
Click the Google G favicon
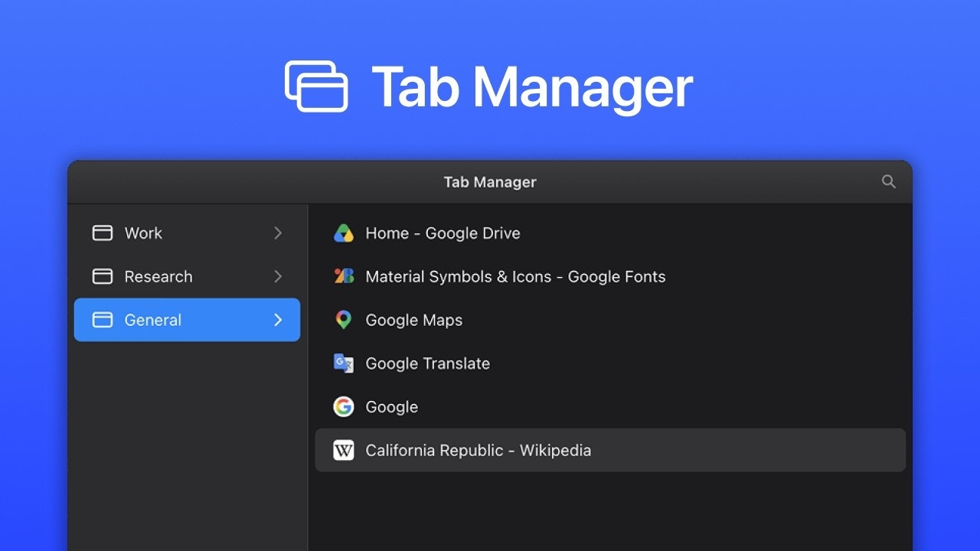pos(344,407)
